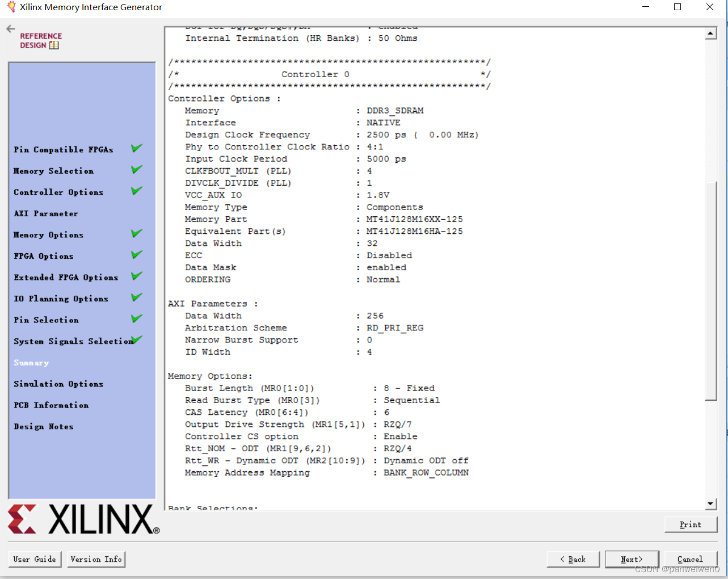The height and width of the screenshot is (579, 728).
Task: Click the green checkmark beside System Signals Selection
Action: tap(137, 339)
